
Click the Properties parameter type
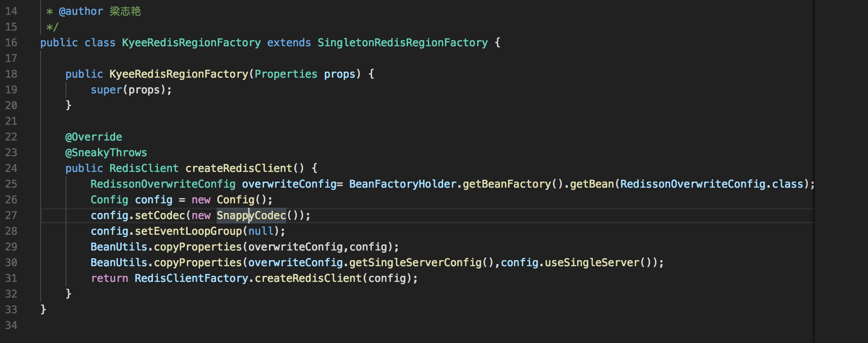[x=286, y=74]
